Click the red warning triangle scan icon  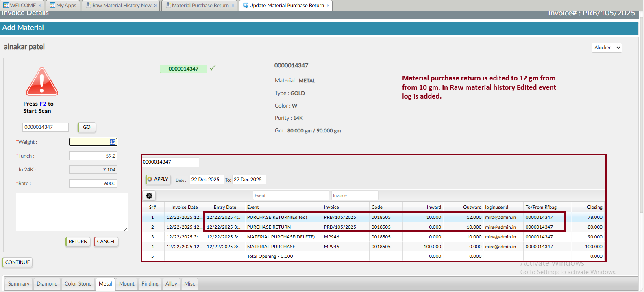coord(42,82)
